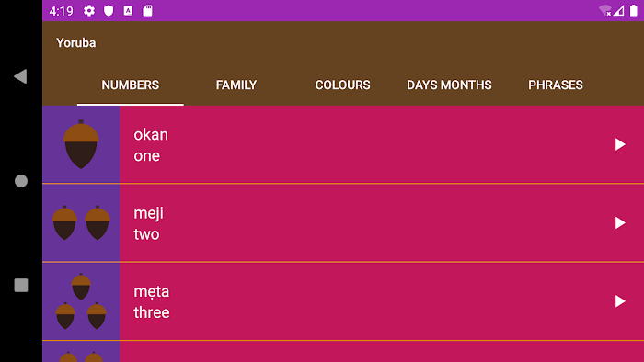Tap the three acorns image
This screenshot has width=644, height=362.
(x=81, y=301)
